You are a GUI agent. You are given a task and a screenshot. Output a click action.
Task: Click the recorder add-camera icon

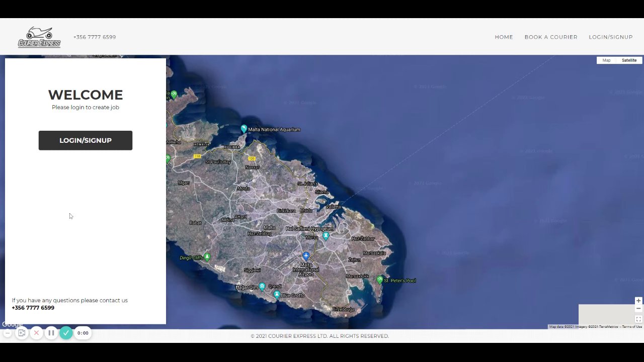22,333
